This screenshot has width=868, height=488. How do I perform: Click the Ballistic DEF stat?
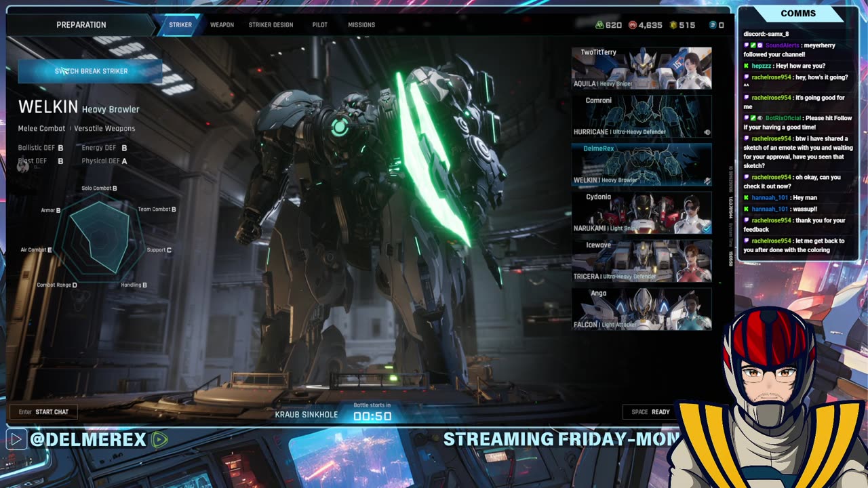(41, 148)
